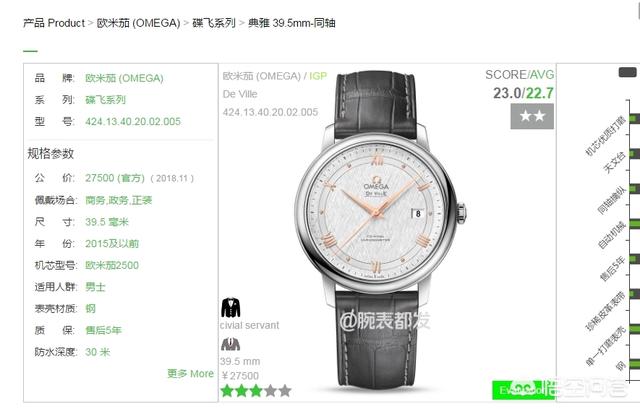
Task: Click the green Evaluation button
Action: [522, 390]
